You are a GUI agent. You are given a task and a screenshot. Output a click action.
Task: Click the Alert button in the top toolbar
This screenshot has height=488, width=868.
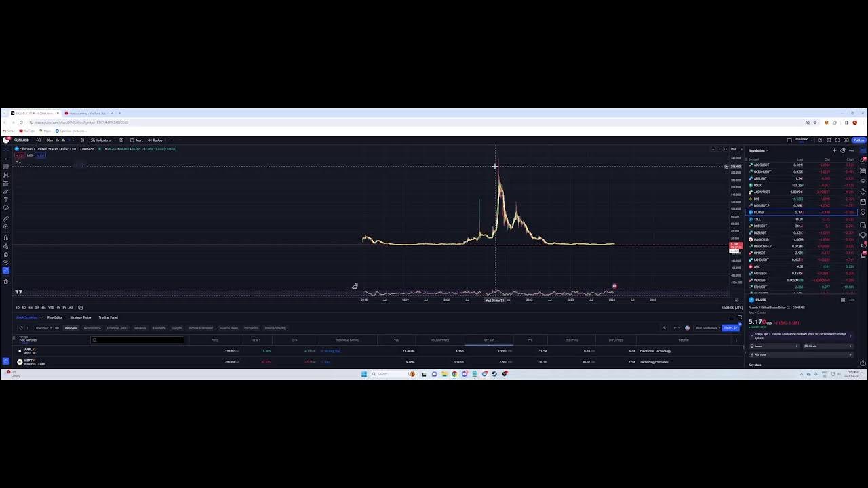click(x=138, y=140)
